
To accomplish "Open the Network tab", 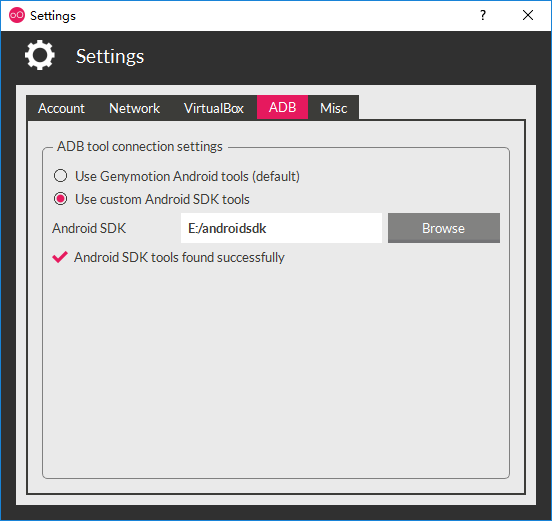I will 134,108.
